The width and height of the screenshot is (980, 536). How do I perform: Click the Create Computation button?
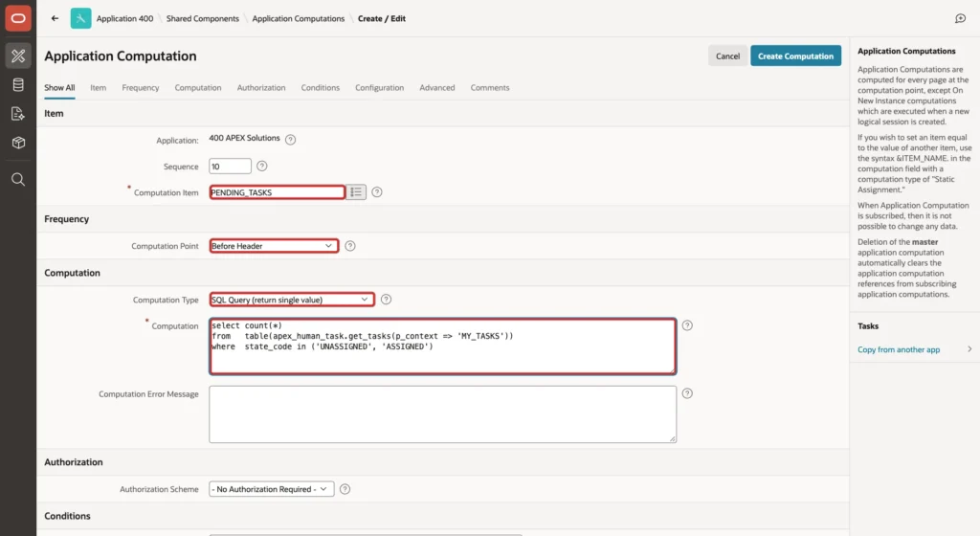pos(795,56)
